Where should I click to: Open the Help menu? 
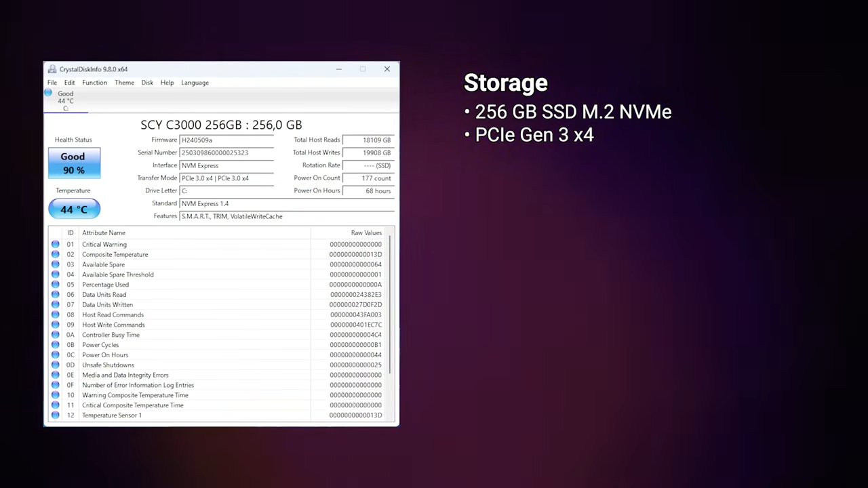pos(167,83)
